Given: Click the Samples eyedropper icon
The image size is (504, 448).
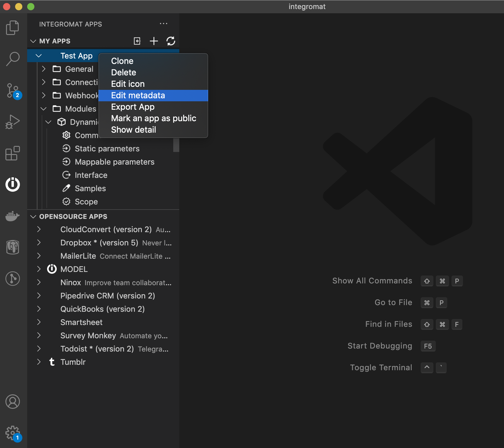Looking at the screenshot, I should point(66,188).
